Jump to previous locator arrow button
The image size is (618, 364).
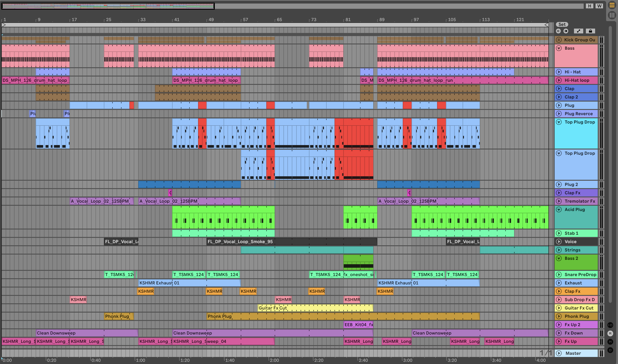[x=558, y=31]
